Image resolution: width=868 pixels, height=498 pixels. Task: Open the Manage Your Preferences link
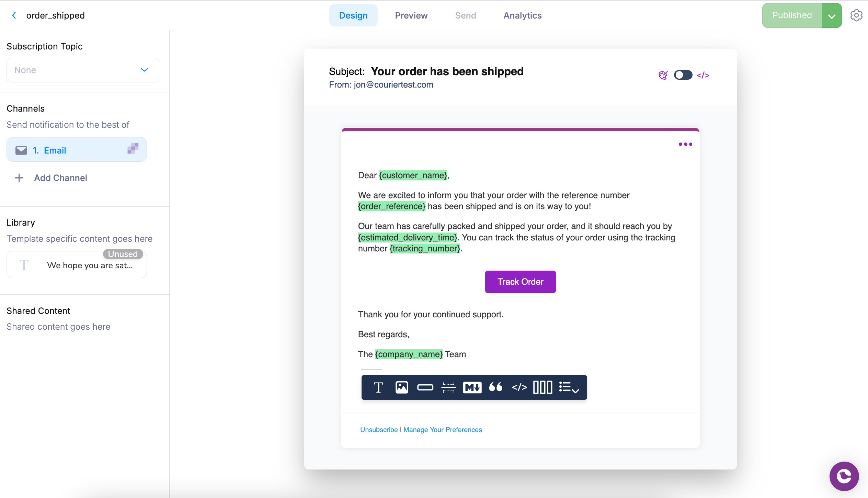pos(442,429)
